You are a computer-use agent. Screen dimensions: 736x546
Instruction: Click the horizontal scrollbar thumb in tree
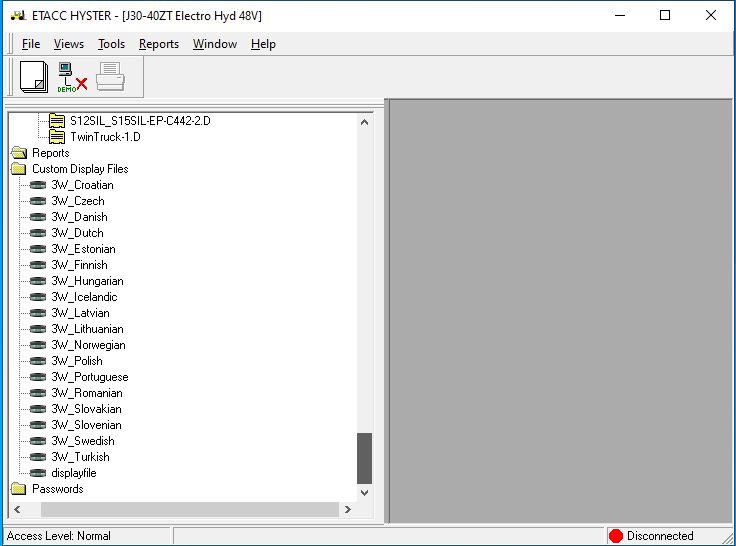190,509
